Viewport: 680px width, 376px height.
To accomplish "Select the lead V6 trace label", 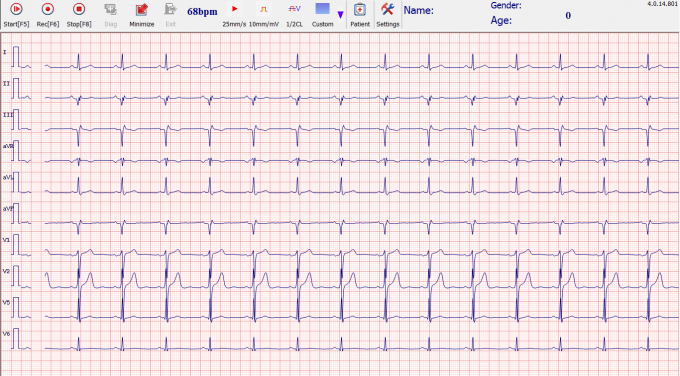I will (x=6, y=333).
